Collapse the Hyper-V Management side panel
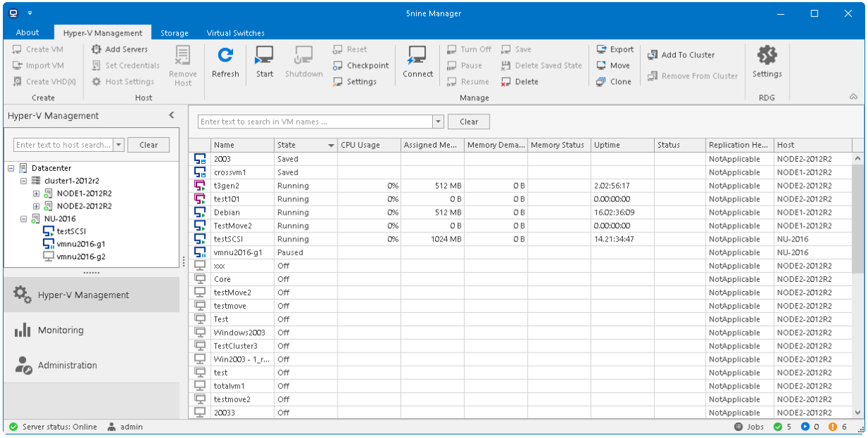Screen dimensions: 868x438 pyautogui.click(x=171, y=115)
